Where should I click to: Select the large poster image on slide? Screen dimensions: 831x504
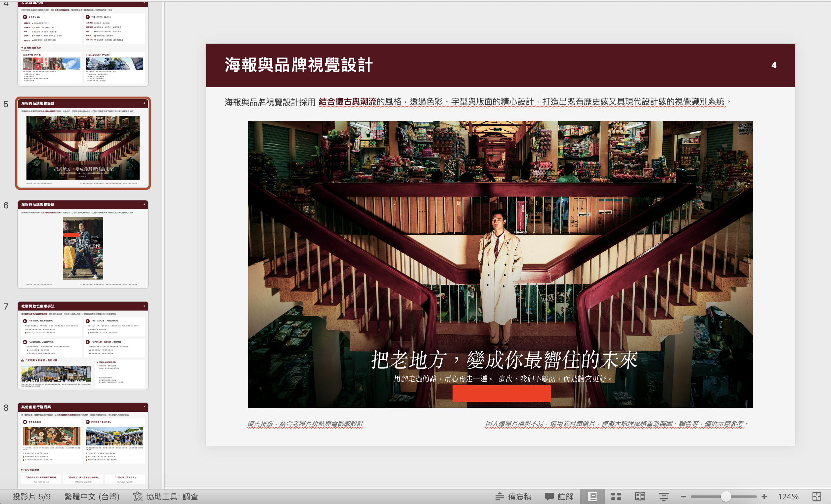click(500, 264)
